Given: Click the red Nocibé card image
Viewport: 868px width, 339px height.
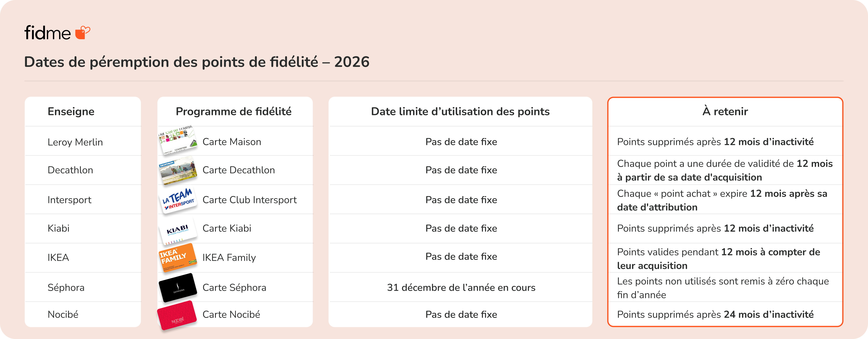Looking at the screenshot, I should point(177,315).
